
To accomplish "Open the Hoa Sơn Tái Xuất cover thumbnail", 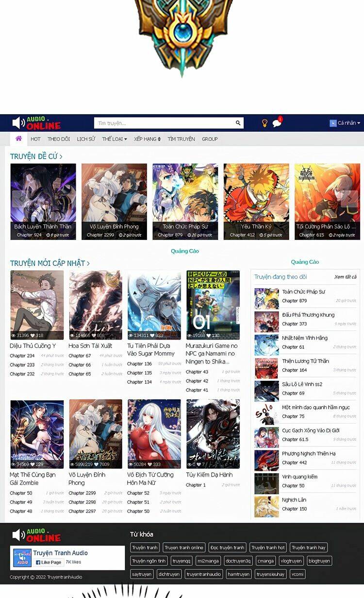I will coord(96,305).
